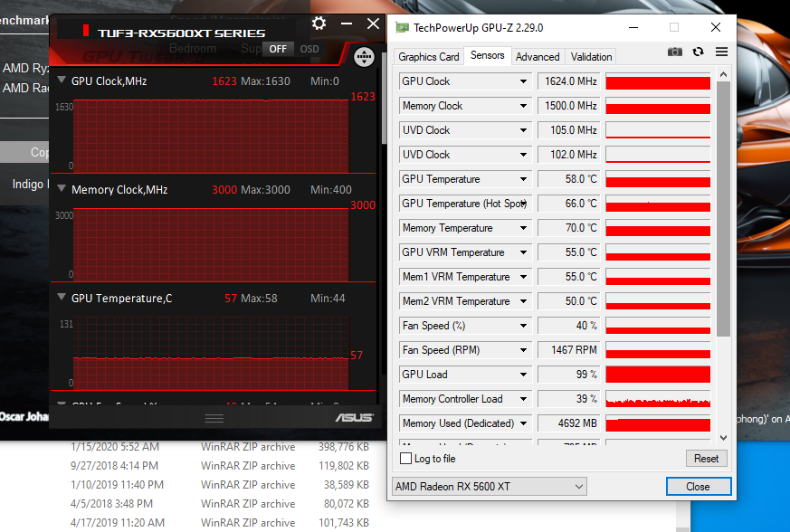Click the GPU-Z sensor list scrollbar thumb
This screenshot has width=790, height=532.
[x=724, y=209]
